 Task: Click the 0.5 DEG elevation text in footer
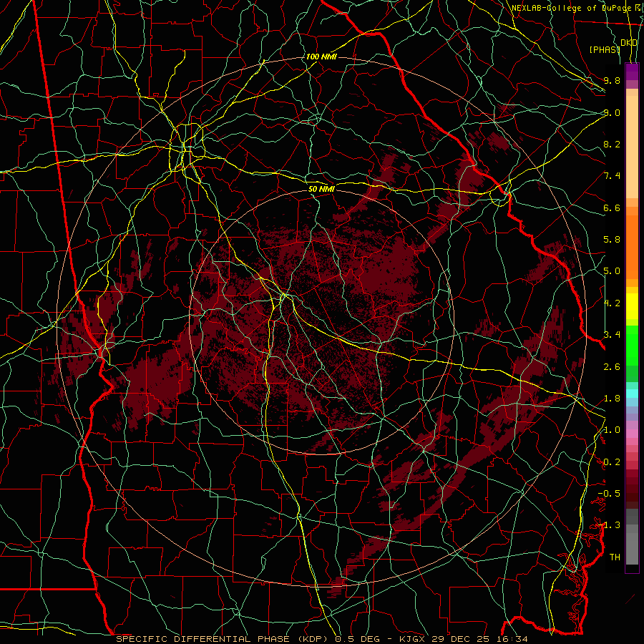[x=357, y=639]
